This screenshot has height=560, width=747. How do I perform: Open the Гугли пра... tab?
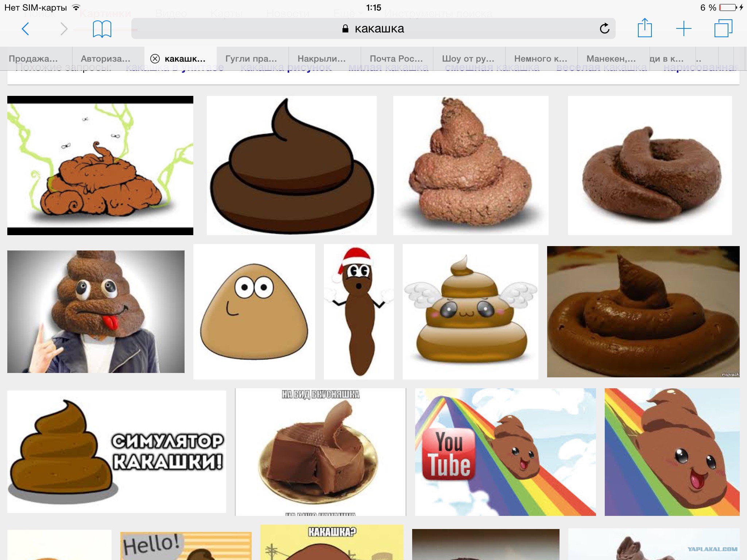(x=251, y=59)
